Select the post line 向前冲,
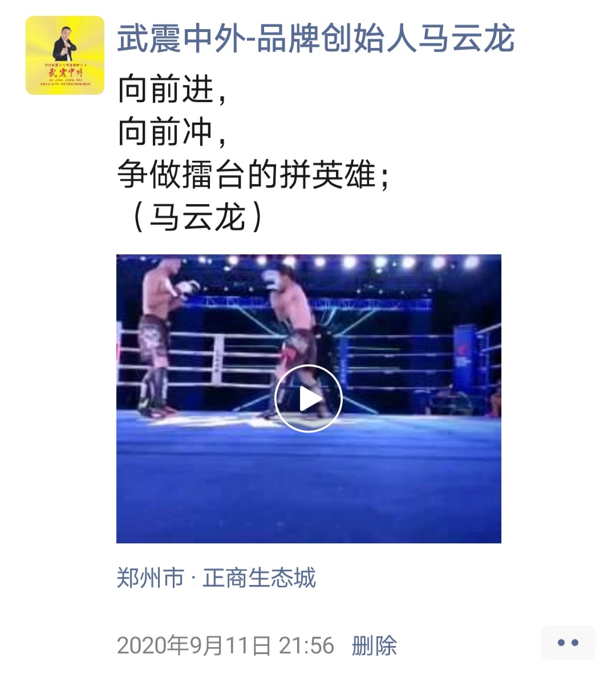 173,132
